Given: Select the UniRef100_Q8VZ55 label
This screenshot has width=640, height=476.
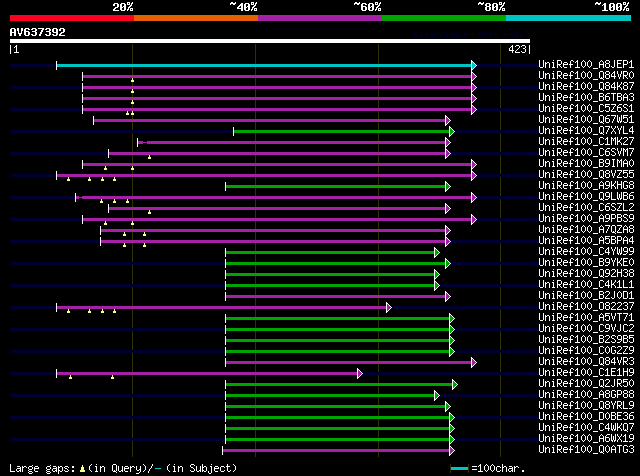Looking at the screenshot, I should (586, 175).
